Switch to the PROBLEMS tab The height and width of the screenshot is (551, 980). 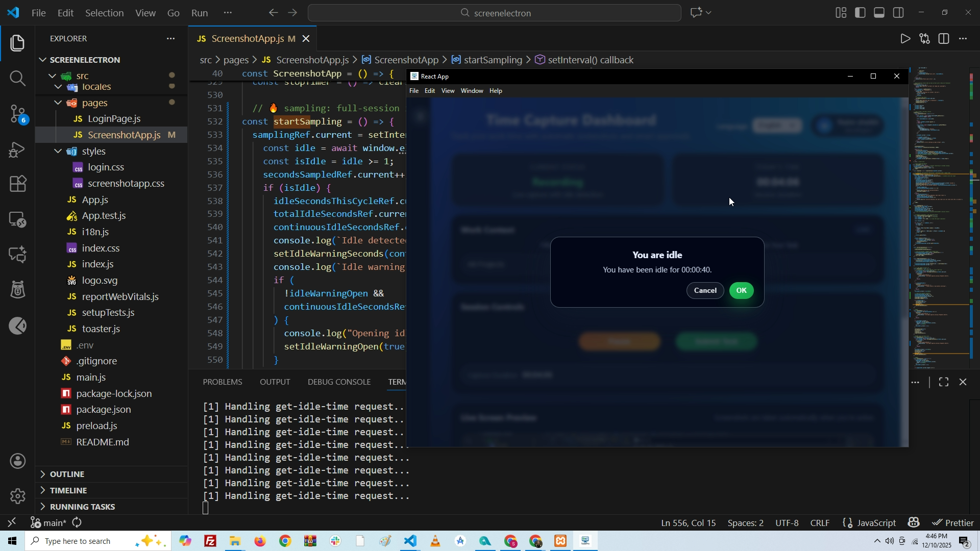[x=223, y=382]
